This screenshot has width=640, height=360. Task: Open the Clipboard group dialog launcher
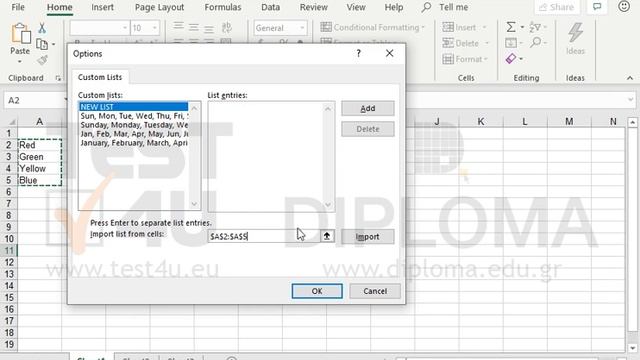pyautogui.click(x=58, y=78)
